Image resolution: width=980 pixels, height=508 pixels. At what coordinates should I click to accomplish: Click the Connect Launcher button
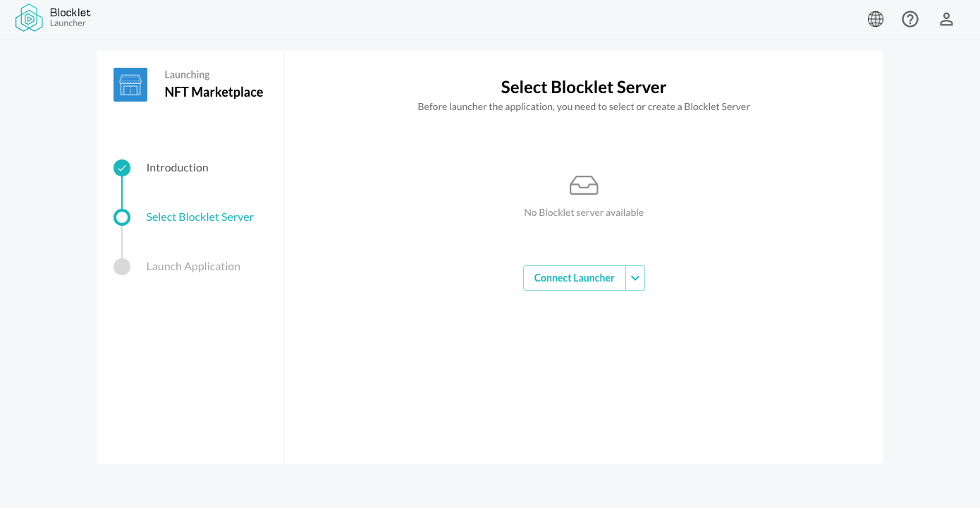point(574,278)
